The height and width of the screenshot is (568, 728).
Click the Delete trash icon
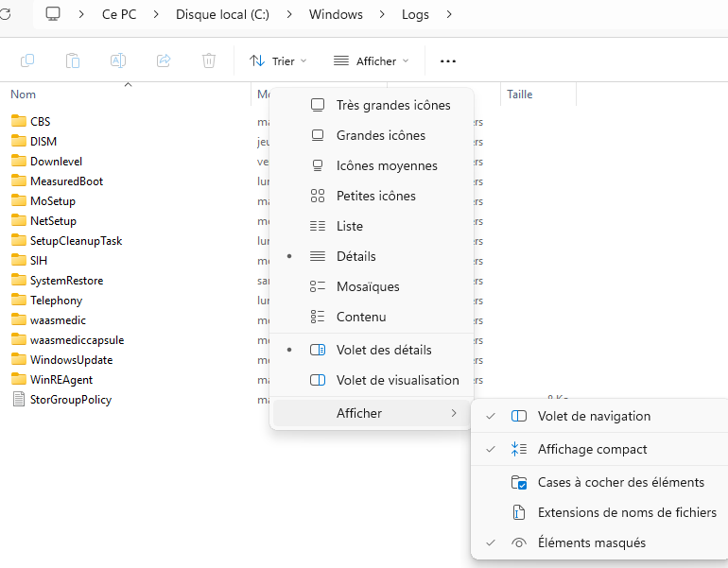pyautogui.click(x=209, y=60)
